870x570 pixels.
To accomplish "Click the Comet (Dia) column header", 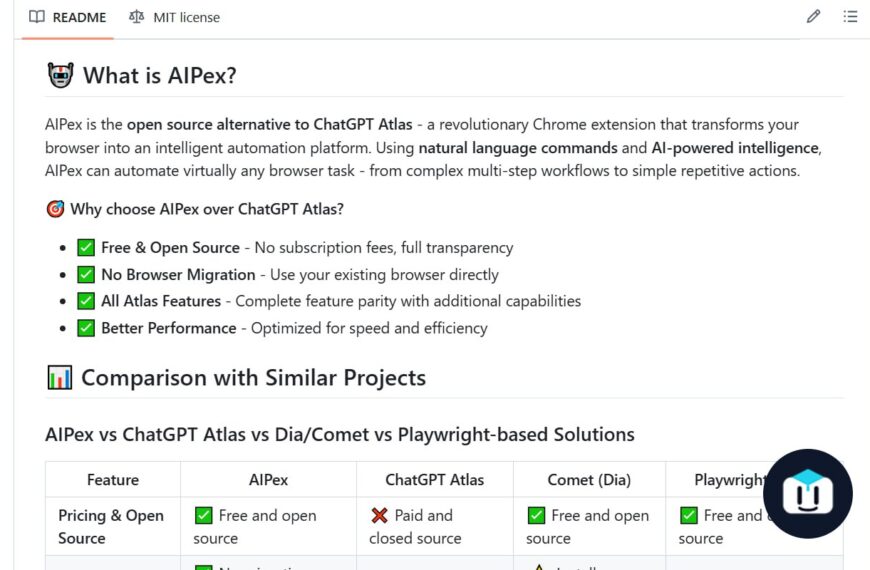I will point(588,480).
